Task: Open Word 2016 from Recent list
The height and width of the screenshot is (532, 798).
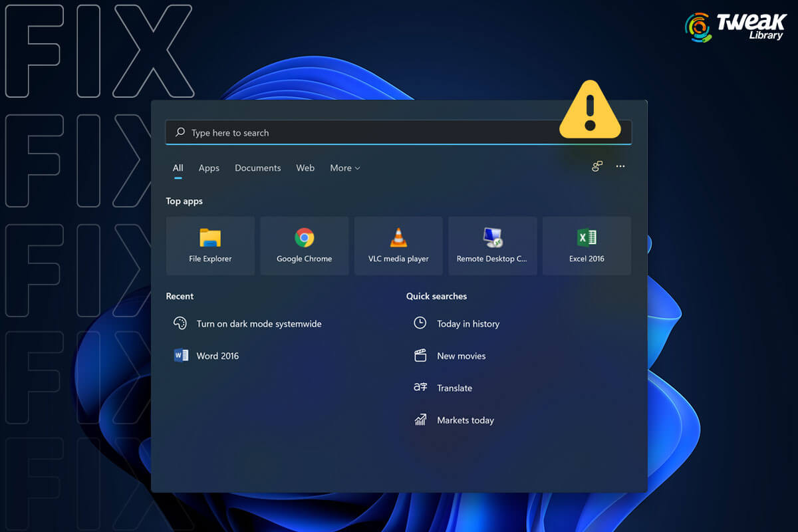Action: point(215,355)
